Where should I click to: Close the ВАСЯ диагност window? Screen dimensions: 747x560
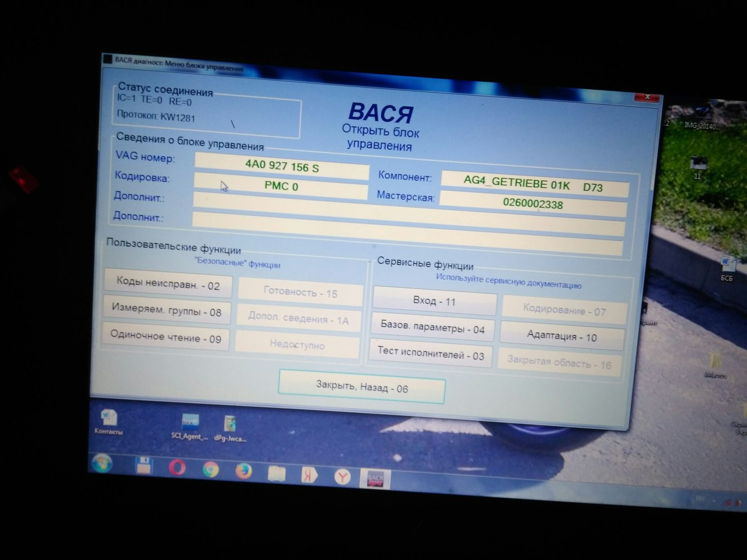[647, 97]
